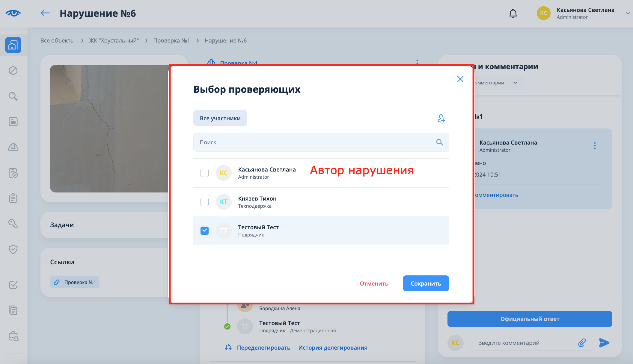The width and height of the screenshot is (633, 364).
Task: Uncheck the Тестовый Тест checkbox
Action: tap(204, 230)
